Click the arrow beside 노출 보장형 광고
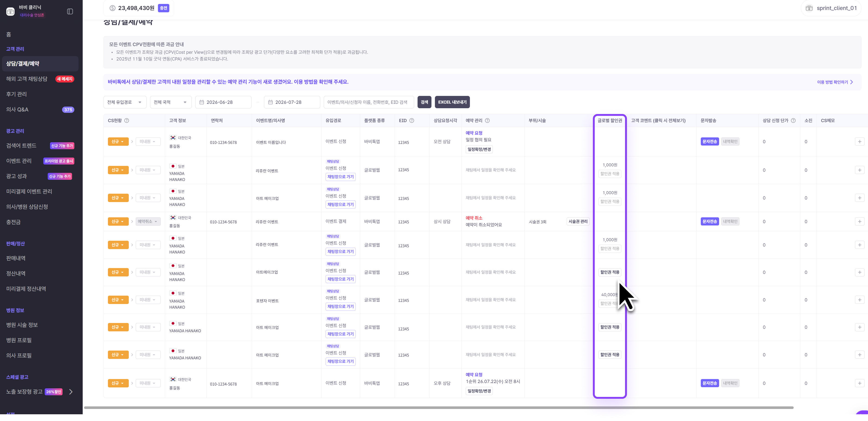The height and width of the screenshot is (421, 868). [71, 392]
